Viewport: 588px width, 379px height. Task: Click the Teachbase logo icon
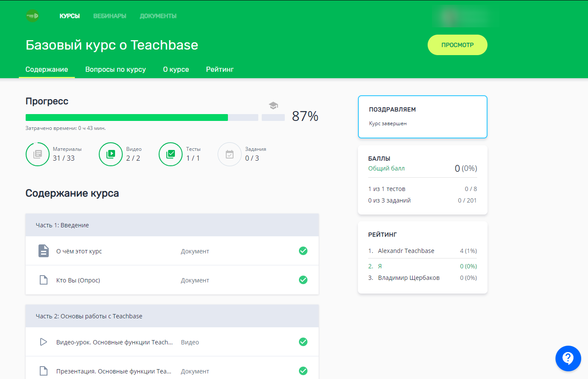(x=33, y=16)
